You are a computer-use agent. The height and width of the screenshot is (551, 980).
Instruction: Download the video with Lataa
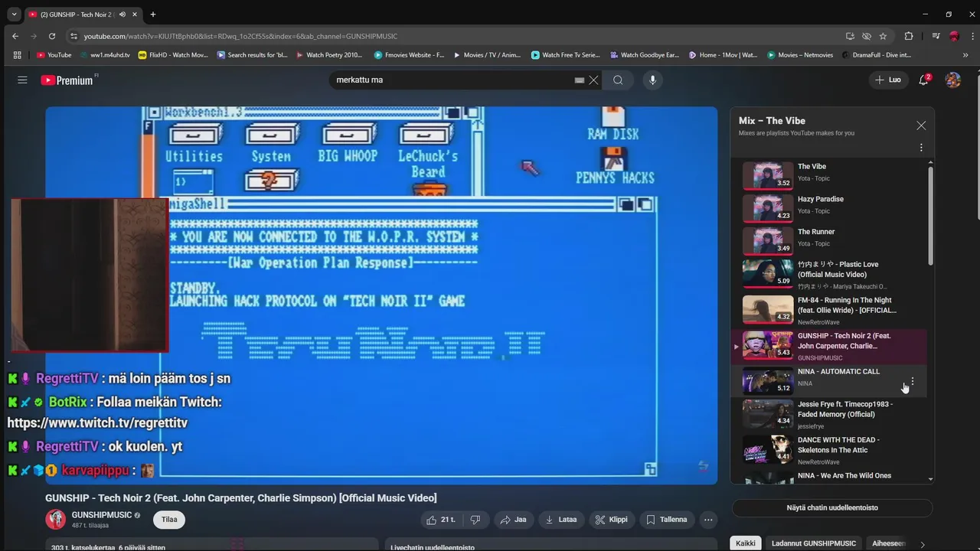coord(561,520)
